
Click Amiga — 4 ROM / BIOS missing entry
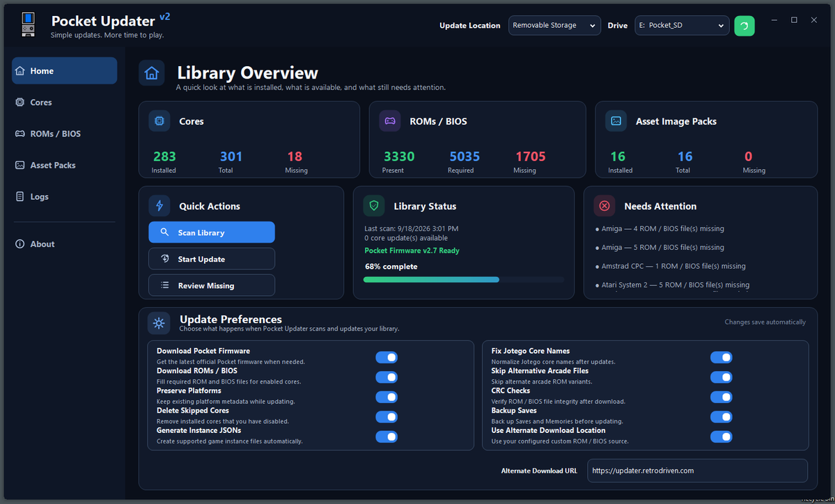[x=660, y=228]
